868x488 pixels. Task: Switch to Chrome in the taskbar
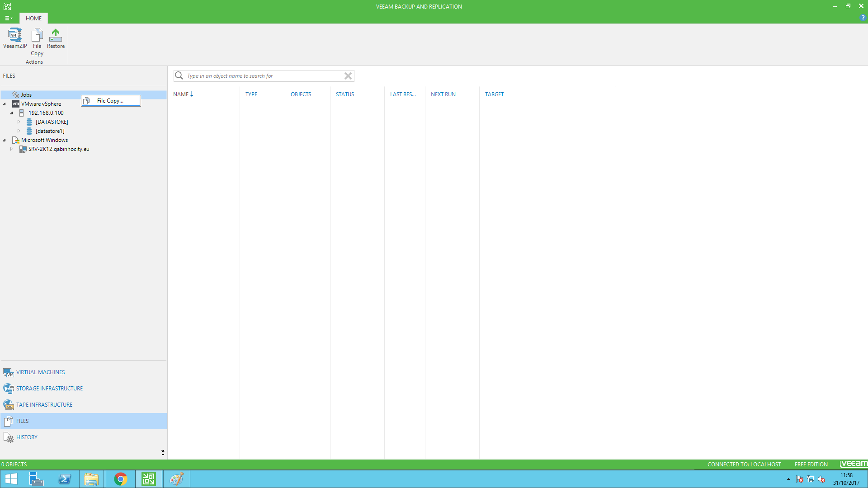[x=120, y=479]
